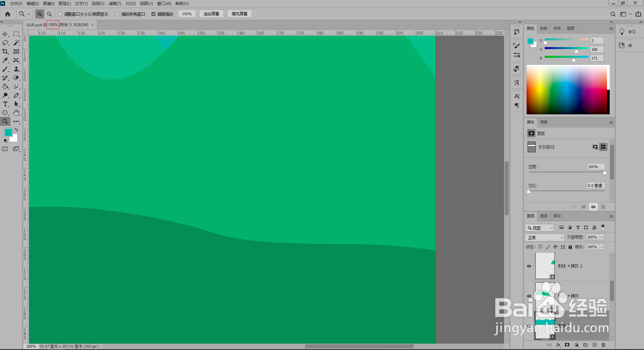Select the Zoom tool
Viewport: 644px width, 350px height.
5,121
